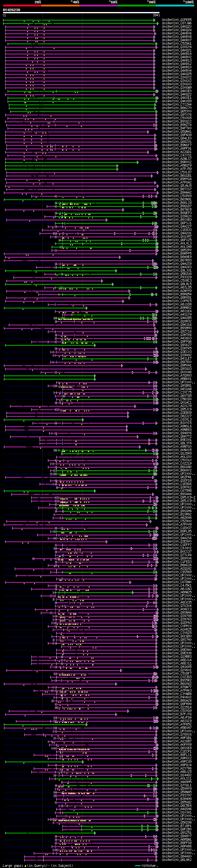The height and width of the screenshot is (868, 197).
Task: Click the UniRef100_Q4KR14 label
Action: 177,54
